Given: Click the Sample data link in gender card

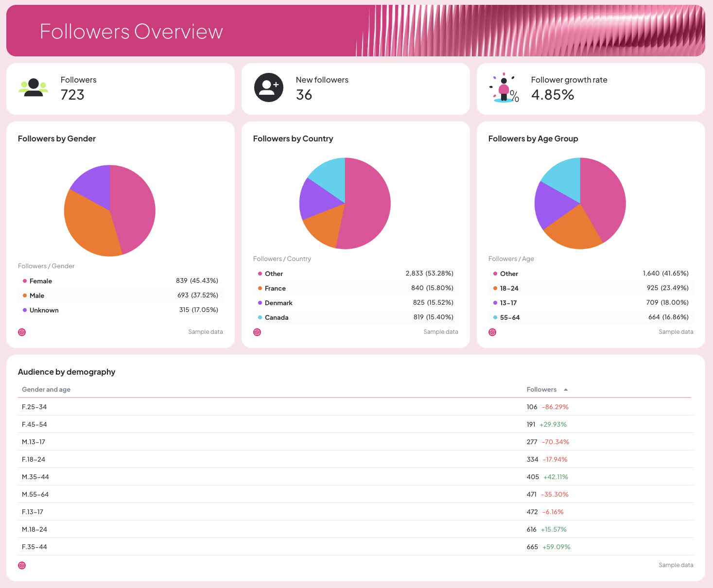Looking at the screenshot, I should (205, 332).
